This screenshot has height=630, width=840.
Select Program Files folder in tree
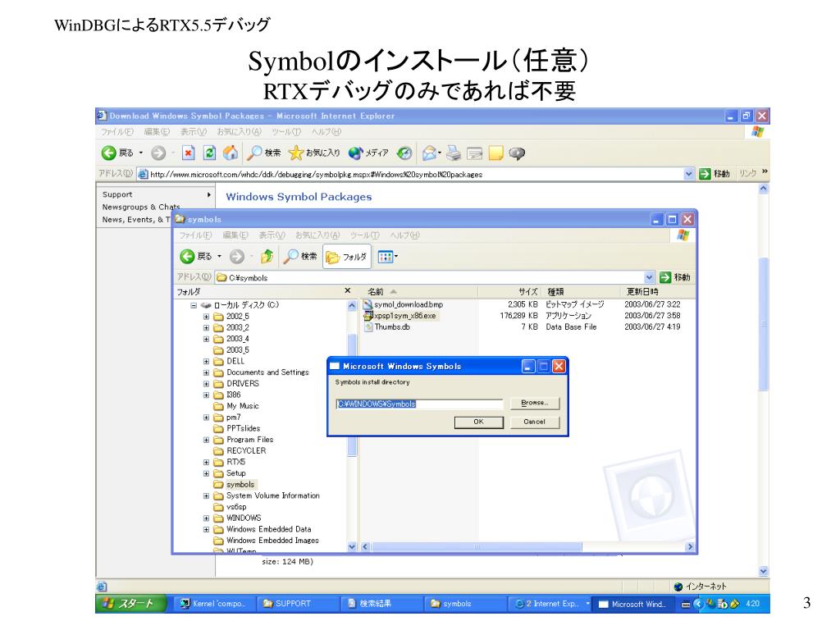coord(249,440)
